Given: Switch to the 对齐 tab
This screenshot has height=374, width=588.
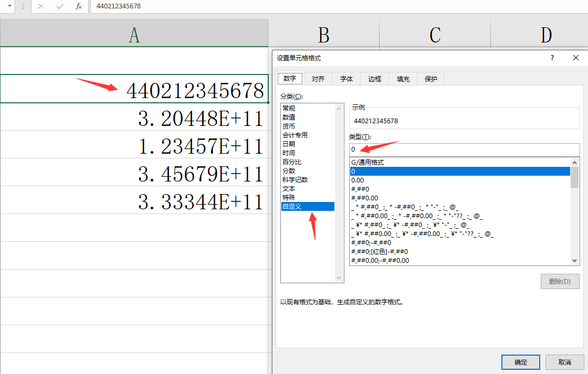Looking at the screenshot, I should 318,79.
